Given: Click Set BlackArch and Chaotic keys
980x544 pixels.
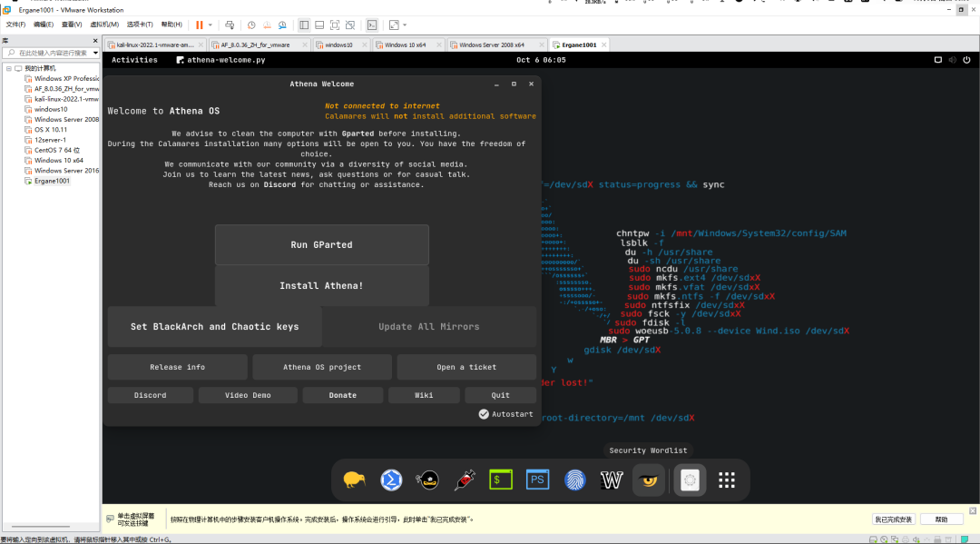Looking at the screenshot, I should 214,326.
